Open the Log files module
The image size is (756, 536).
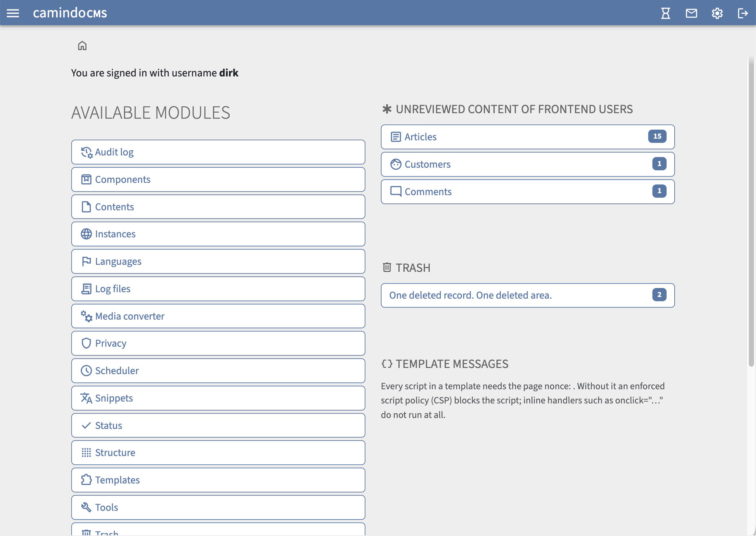pos(218,289)
